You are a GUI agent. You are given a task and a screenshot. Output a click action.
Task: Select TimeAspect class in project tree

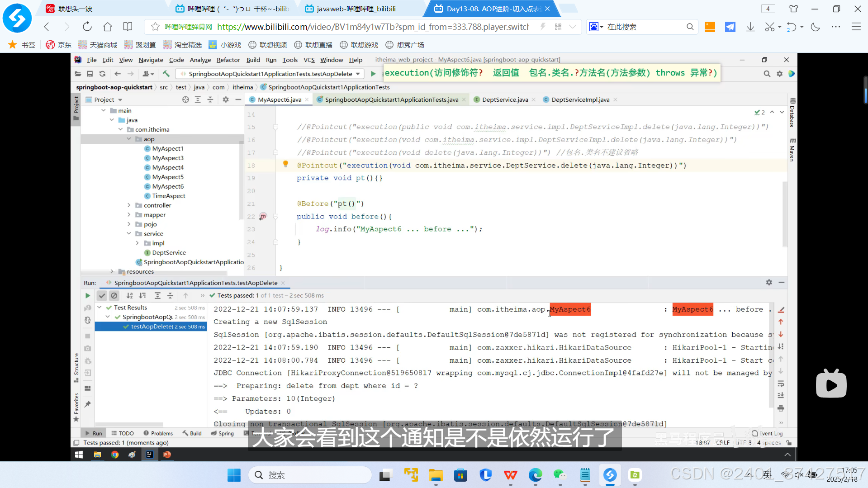pos(169,196)
